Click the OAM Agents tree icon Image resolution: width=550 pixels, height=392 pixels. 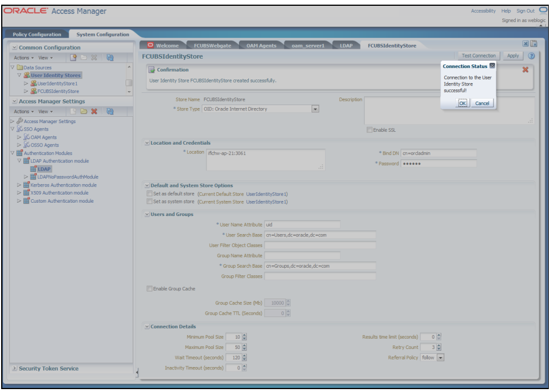click(27, 137)
